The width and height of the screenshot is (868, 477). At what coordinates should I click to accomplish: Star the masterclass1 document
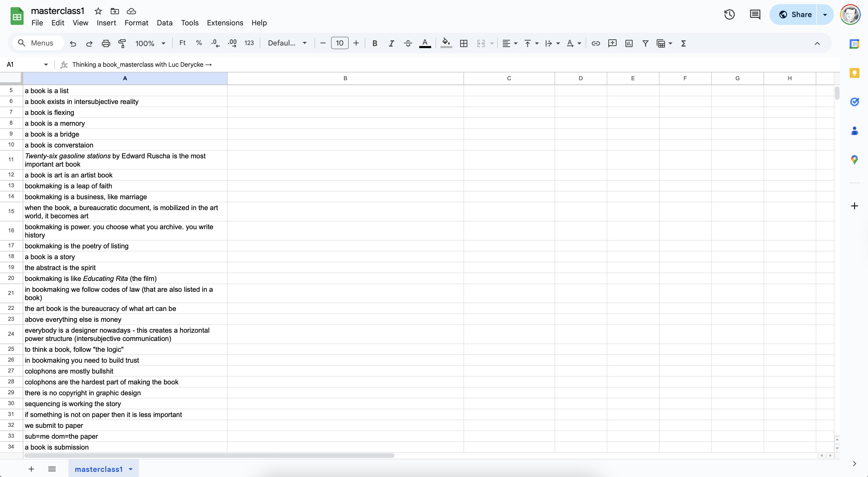pyautogui.click(x=98, y=11)
